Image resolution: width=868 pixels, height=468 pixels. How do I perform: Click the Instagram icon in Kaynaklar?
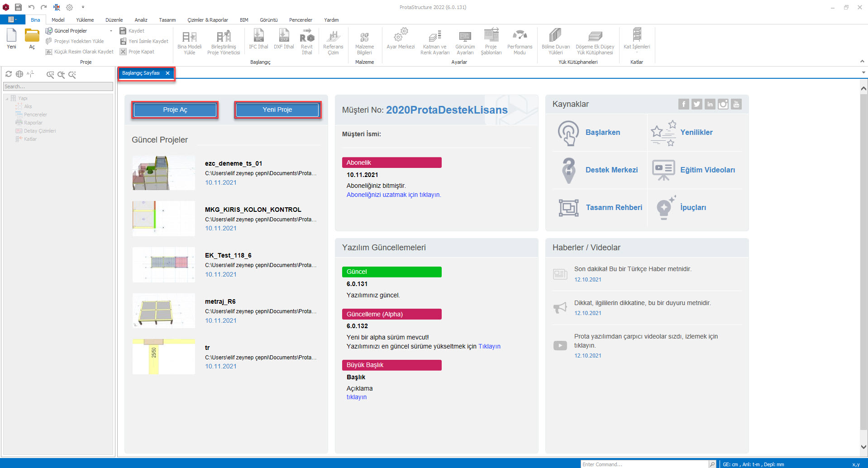pyautogui.click(x=723, y=104)
